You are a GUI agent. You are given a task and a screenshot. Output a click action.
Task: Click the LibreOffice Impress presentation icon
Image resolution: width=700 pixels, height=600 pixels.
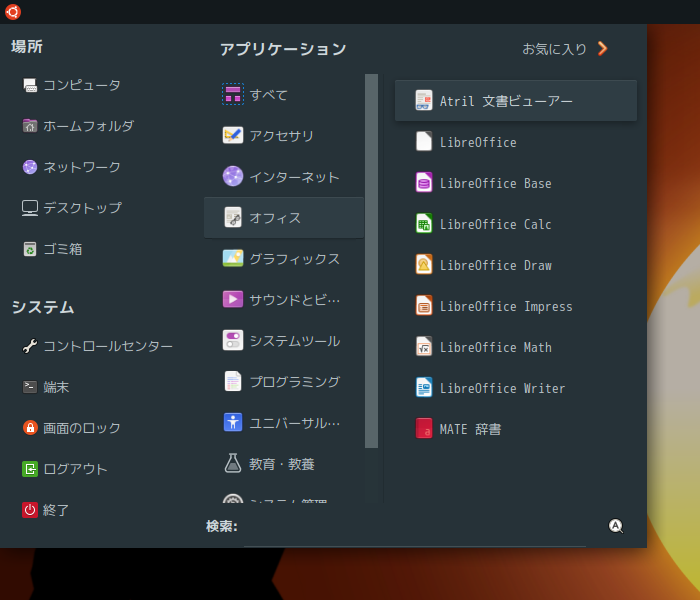click(424, 305)
